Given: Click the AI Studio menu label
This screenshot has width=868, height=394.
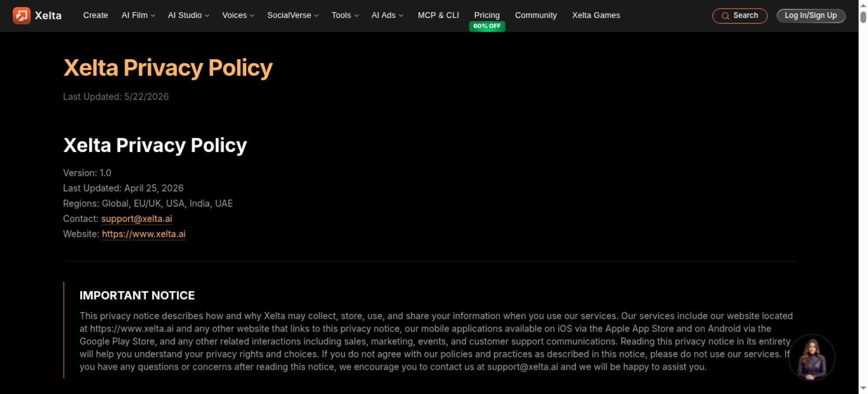Looking at the screenshot, I should [185, 15].
